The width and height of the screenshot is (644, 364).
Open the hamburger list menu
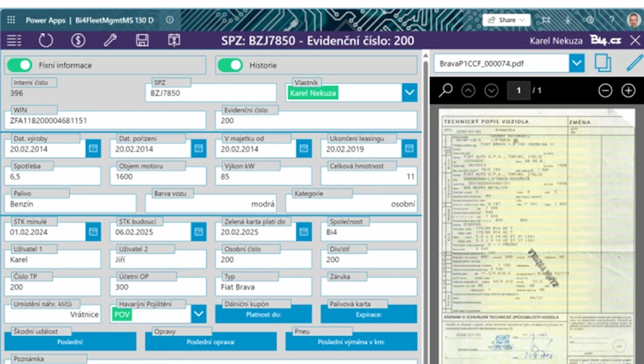coord(14,41)
